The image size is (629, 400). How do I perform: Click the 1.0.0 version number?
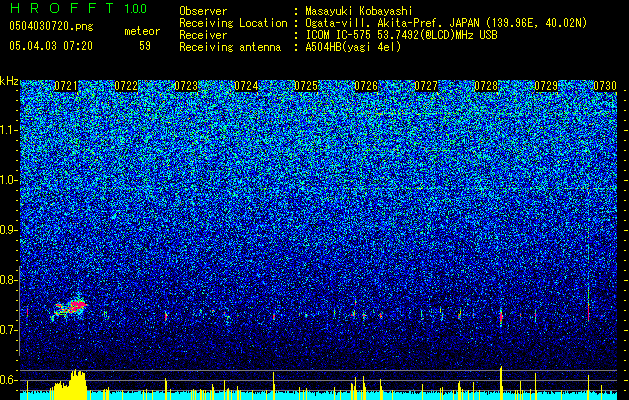136,9
